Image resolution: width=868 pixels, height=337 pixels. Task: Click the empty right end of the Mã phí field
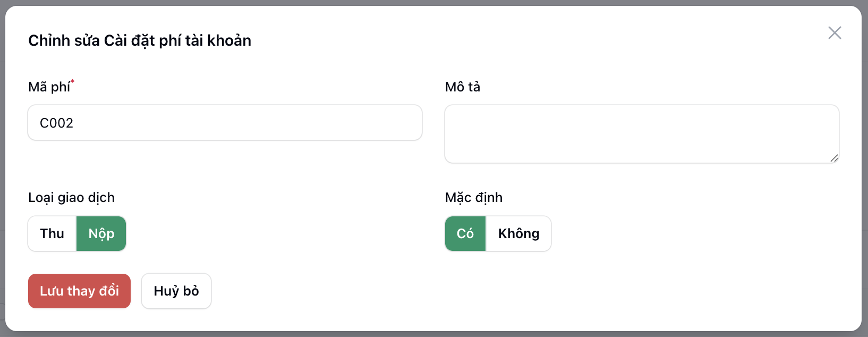[393, 123]
